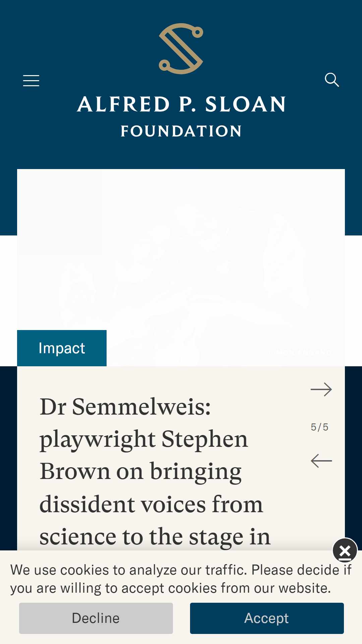Decline cookies from the website
The image size is (362, 644).
click(x=96, y=618)
